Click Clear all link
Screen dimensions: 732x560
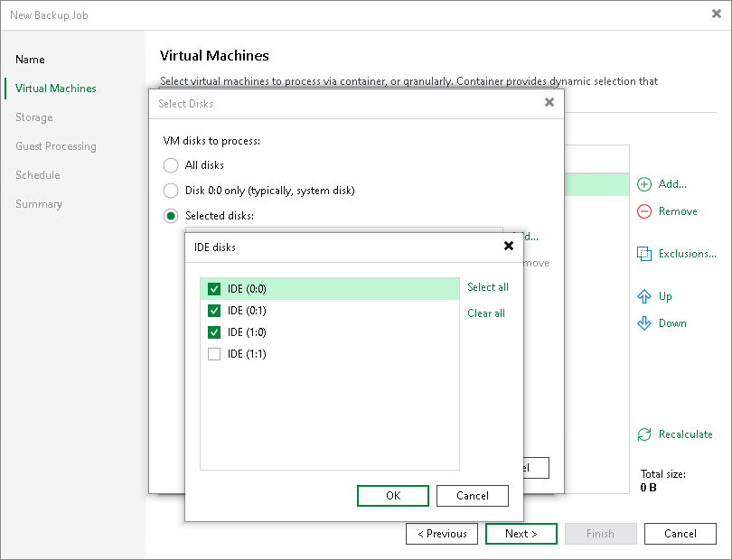pyautogui.click(x=486, y=313)
